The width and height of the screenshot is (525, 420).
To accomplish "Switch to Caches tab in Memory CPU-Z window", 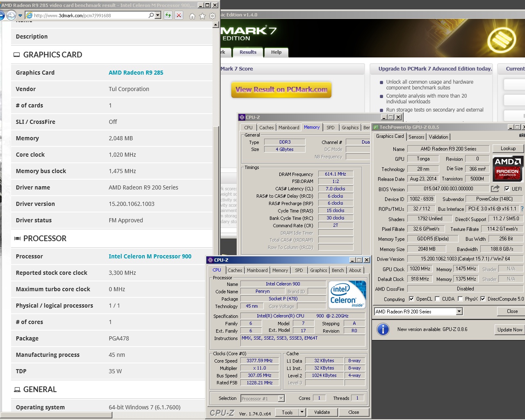I will 267,128.
